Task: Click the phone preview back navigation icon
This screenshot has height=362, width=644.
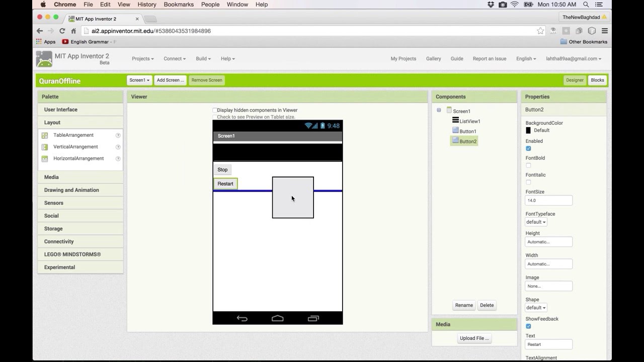Action: (x=242, y=318)
